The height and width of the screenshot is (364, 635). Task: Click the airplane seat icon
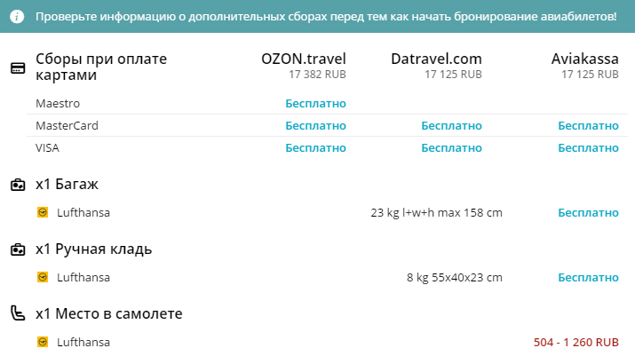point(17,313)
